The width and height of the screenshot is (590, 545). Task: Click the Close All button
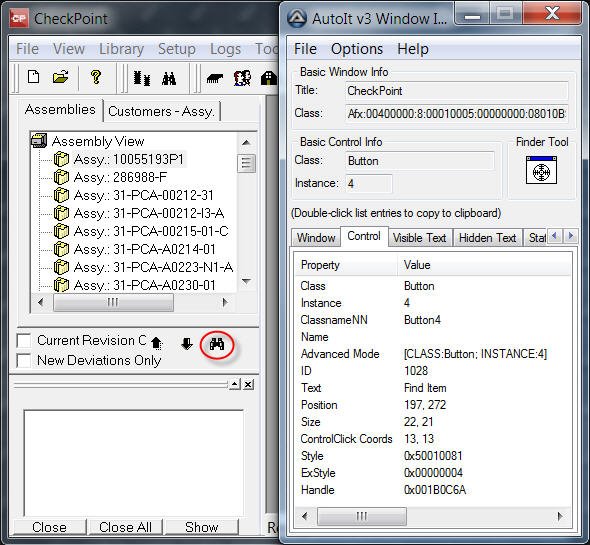(125, 527)
